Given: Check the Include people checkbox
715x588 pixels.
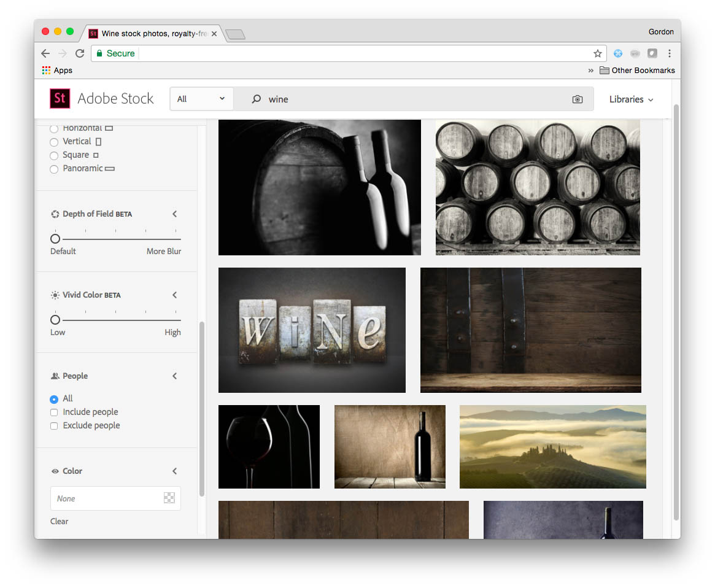Looking at the screenshot, I should 54,412.
